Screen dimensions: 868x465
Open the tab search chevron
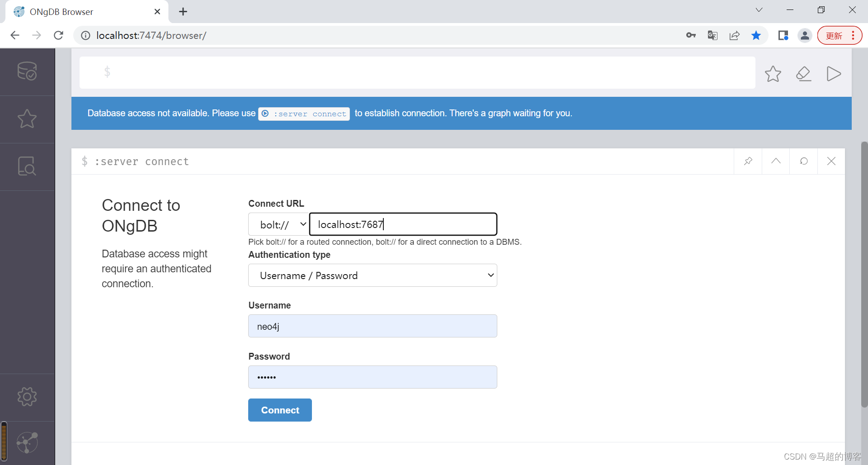pos(759,10)
